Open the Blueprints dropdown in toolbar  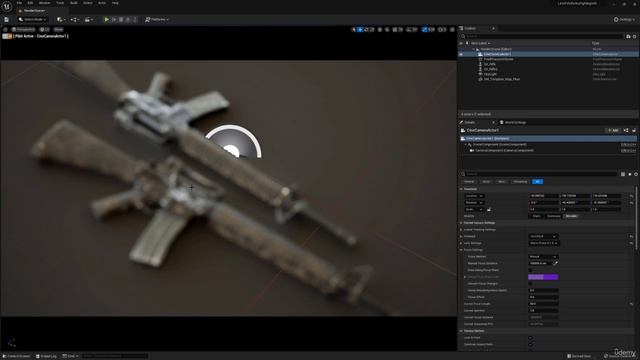tap(74, 20)
